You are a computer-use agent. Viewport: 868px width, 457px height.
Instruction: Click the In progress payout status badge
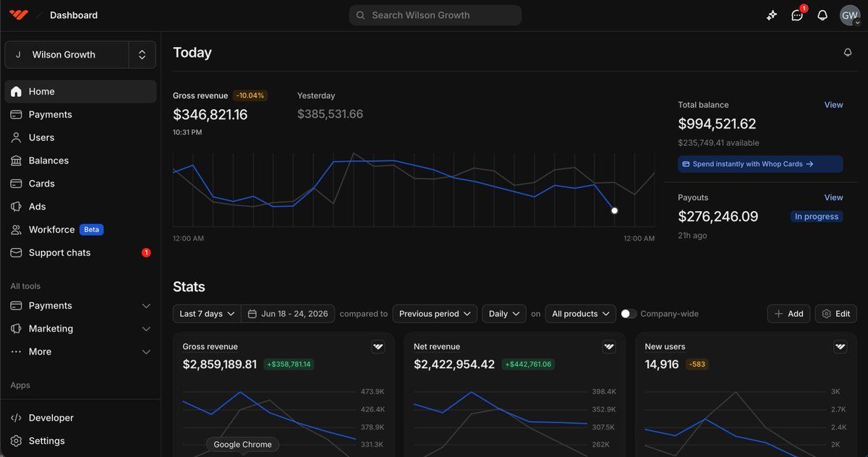[817, 217]
